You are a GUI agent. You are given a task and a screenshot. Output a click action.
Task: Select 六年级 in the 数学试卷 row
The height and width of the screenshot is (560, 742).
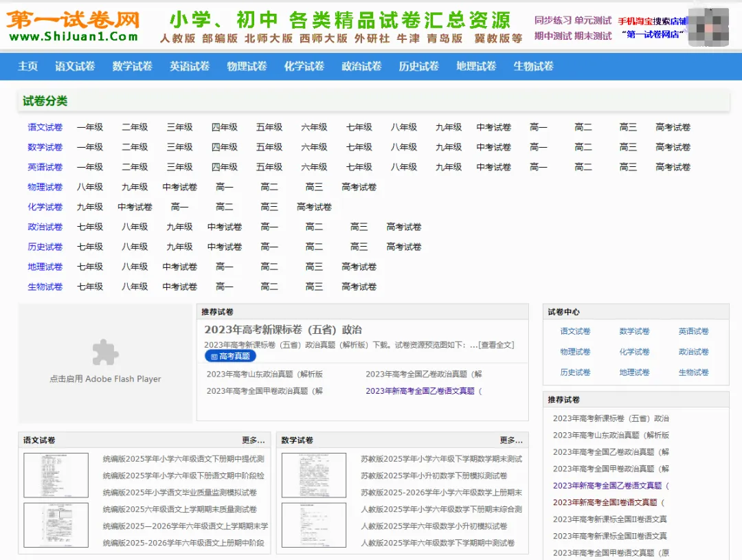tap(314, 147)
